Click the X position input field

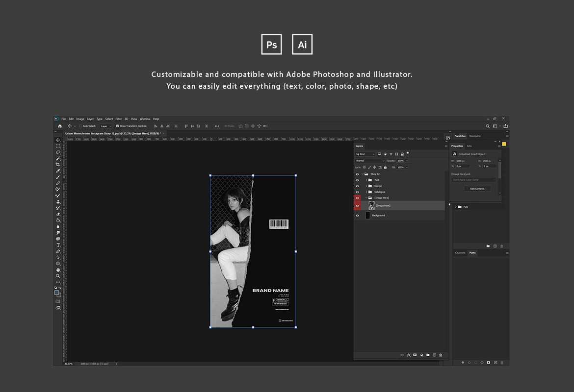coord(462,167)
